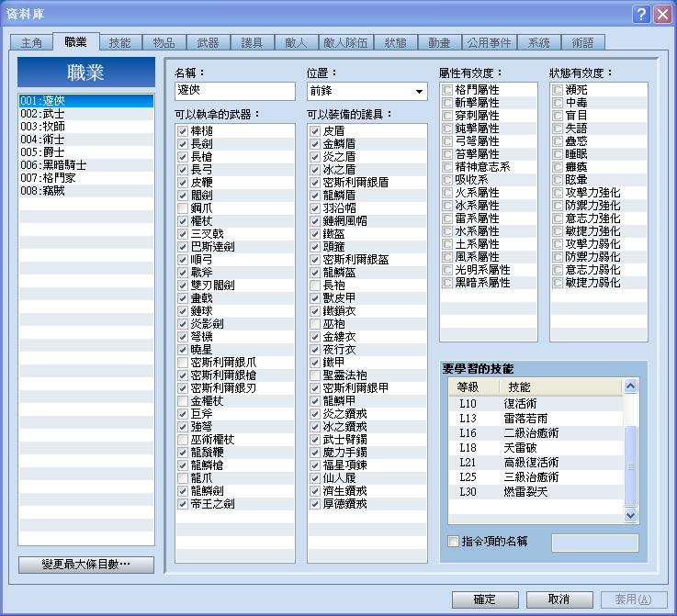Uncheck the 厚德鑽戒 armor checkbox
The width and height of the screenshot is (677, 616).
pos(315,504)
